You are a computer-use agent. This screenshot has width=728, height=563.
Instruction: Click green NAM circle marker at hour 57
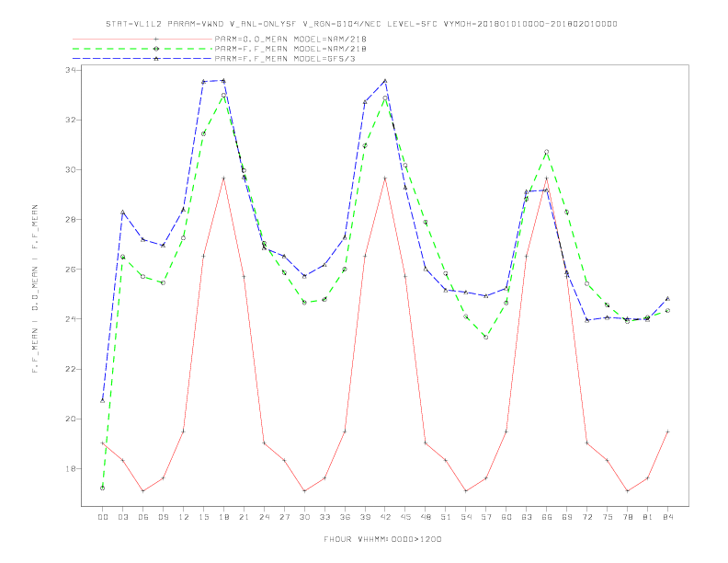point(486,338)
